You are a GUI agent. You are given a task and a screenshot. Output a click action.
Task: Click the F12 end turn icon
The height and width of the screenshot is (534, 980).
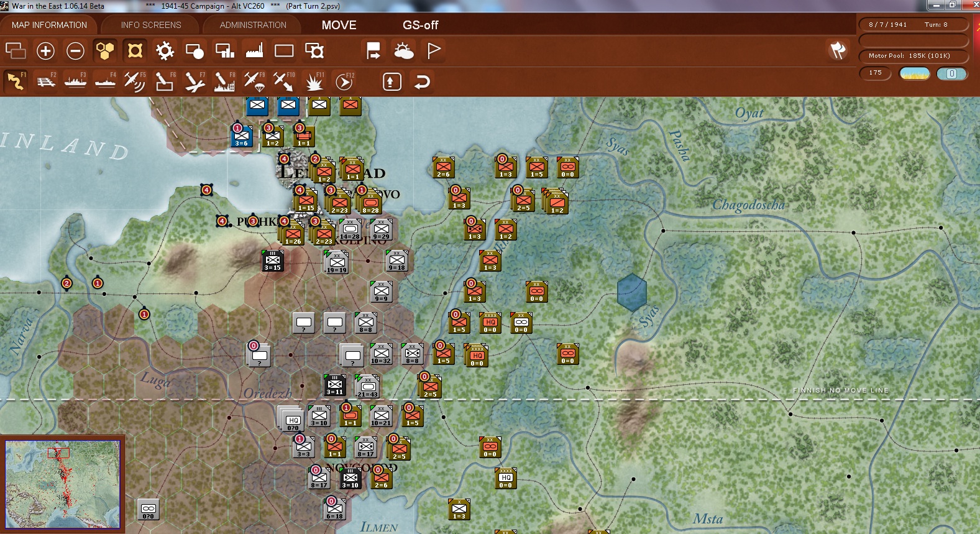pos(344,81)
